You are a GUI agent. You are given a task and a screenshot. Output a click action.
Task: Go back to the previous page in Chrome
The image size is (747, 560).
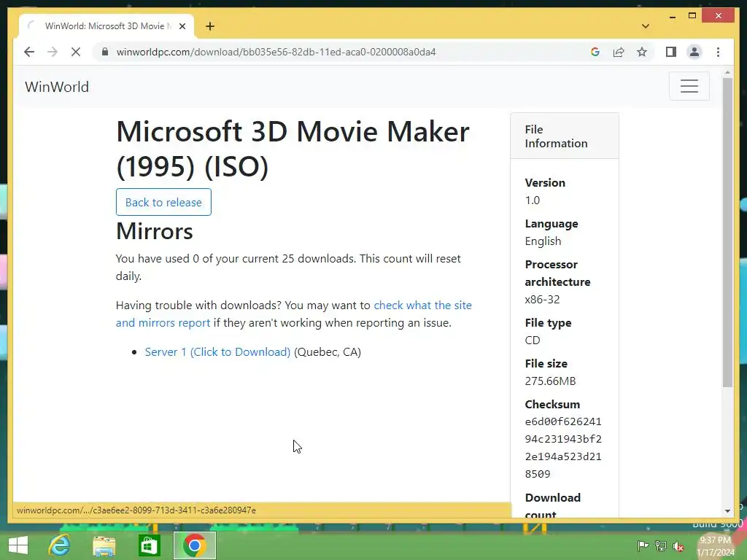pos(29,52)
